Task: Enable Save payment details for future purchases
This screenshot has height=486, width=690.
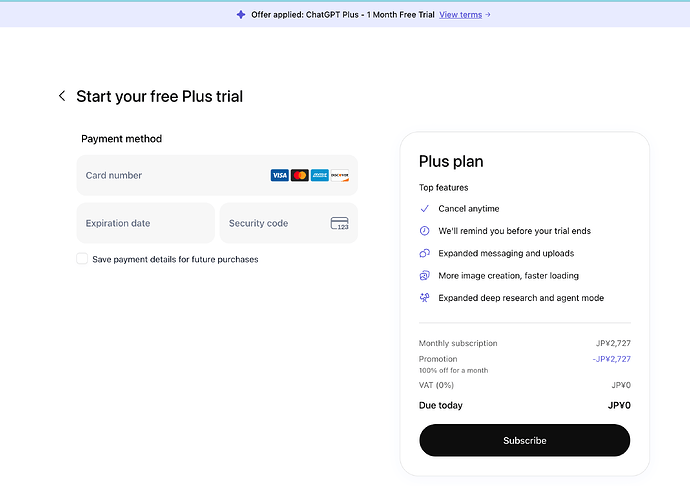Action: click(x=82, y=258)
